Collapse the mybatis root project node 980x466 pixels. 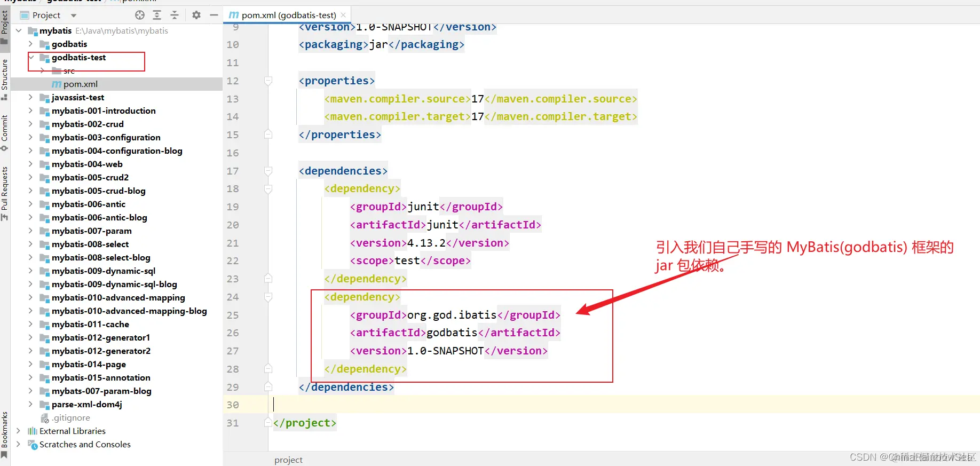19,30
